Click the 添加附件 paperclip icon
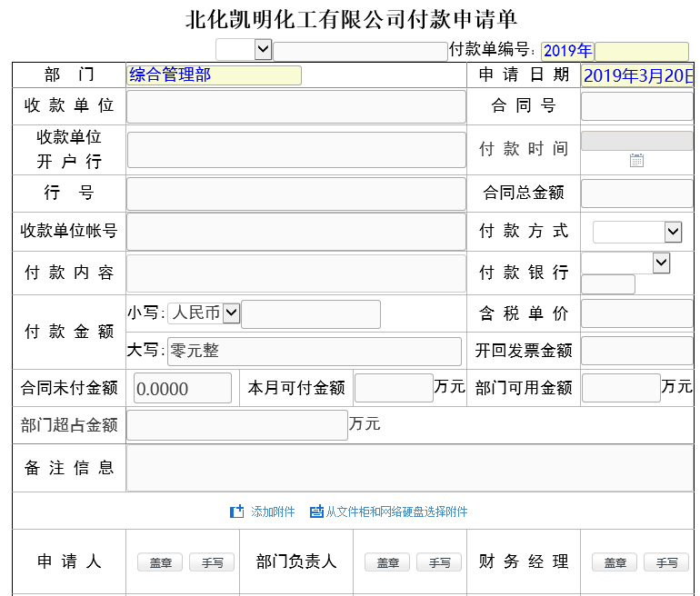700x596 pixels. point(236,512)
